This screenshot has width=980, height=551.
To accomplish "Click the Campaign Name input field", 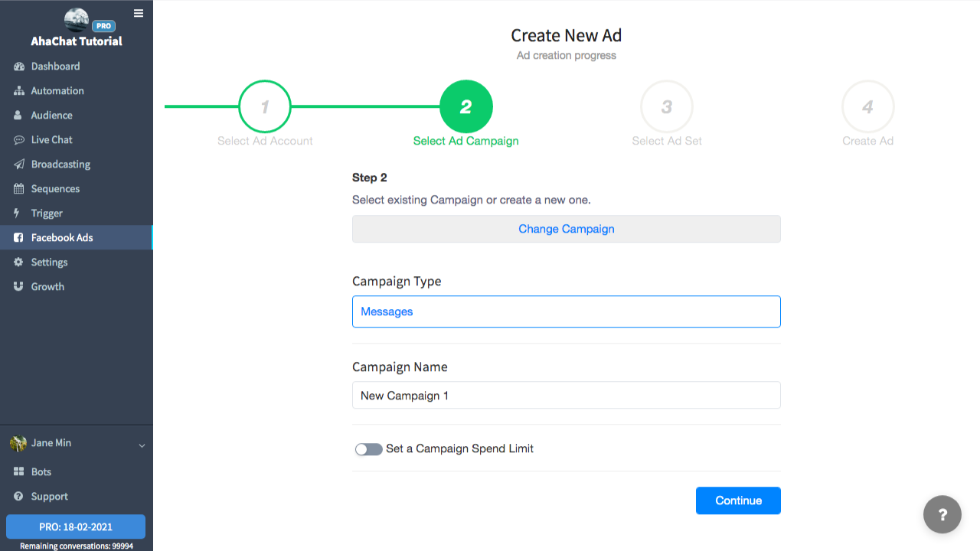I will pos(566,396).
